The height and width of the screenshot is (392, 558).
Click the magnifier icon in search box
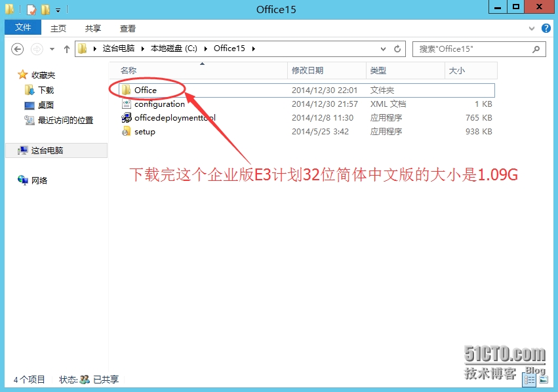pos(536,49)
